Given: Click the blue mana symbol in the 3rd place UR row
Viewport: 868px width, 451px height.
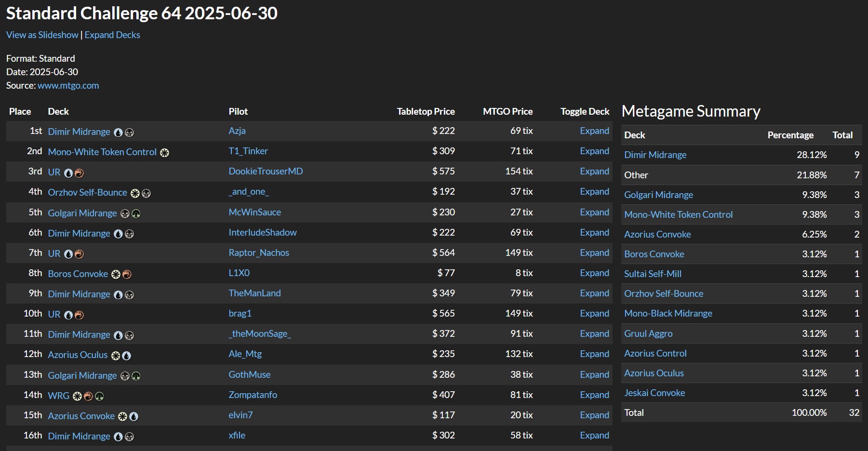Looking at the screenshot, I should pos(68,173).
